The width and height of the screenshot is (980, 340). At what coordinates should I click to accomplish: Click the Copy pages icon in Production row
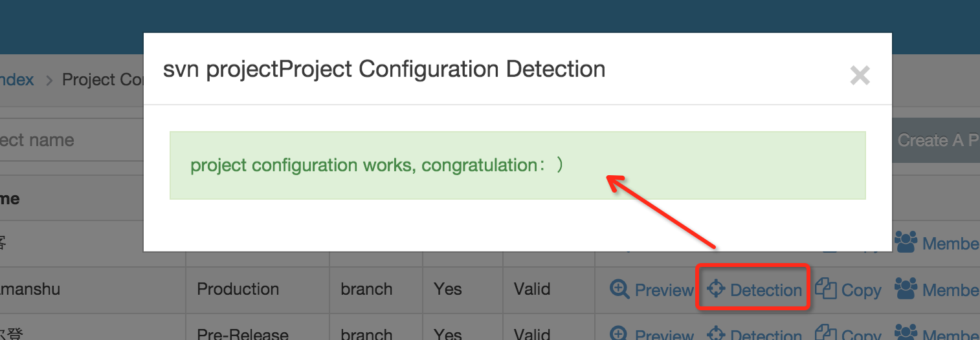(x=826, y=289)
